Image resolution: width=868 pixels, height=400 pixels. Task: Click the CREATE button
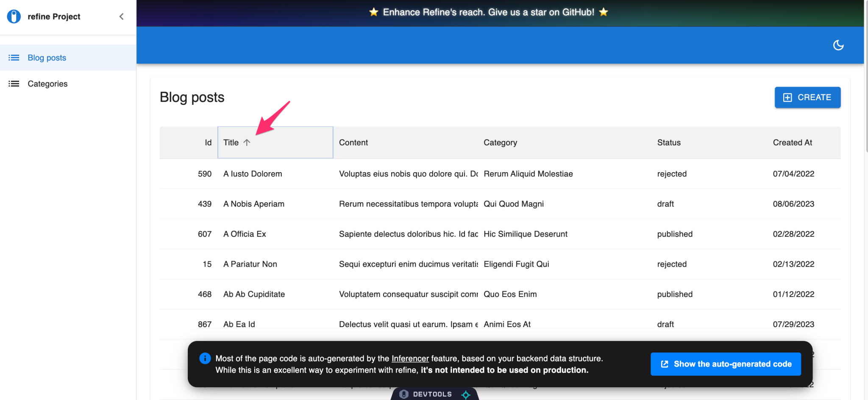tap(807, 97)
